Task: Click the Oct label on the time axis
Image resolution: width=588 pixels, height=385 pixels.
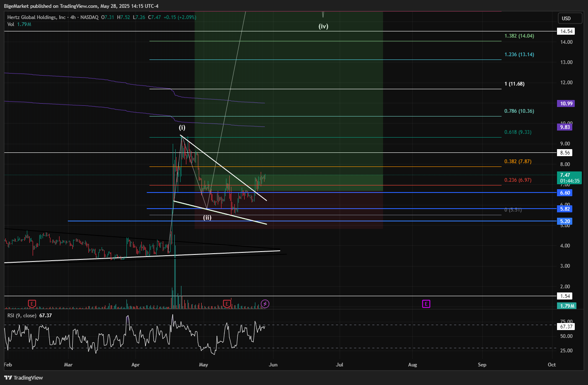Action: tap(552, 365)
